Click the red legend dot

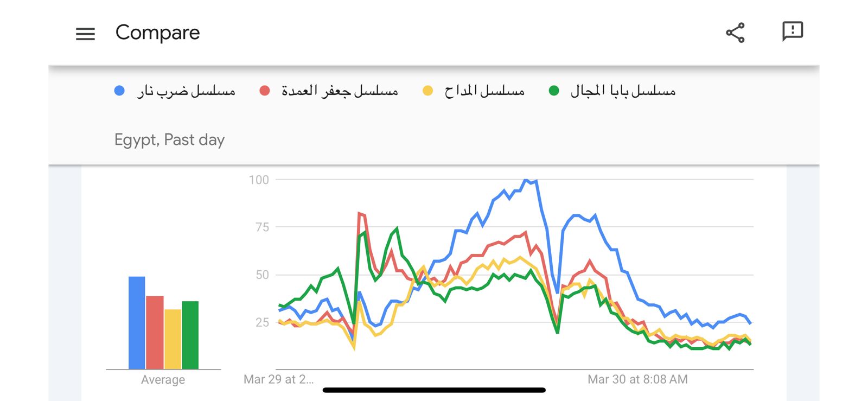click(x=265, y=91)
